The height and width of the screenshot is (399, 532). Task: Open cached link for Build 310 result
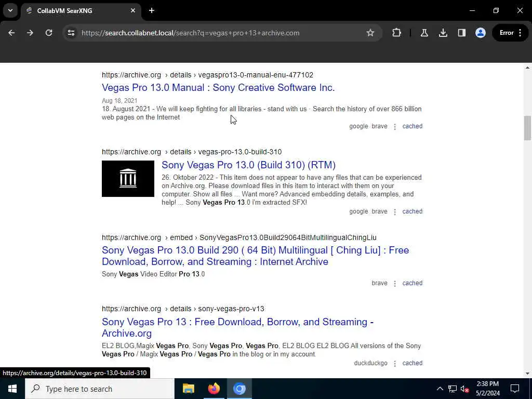click(x=412, y=211)
